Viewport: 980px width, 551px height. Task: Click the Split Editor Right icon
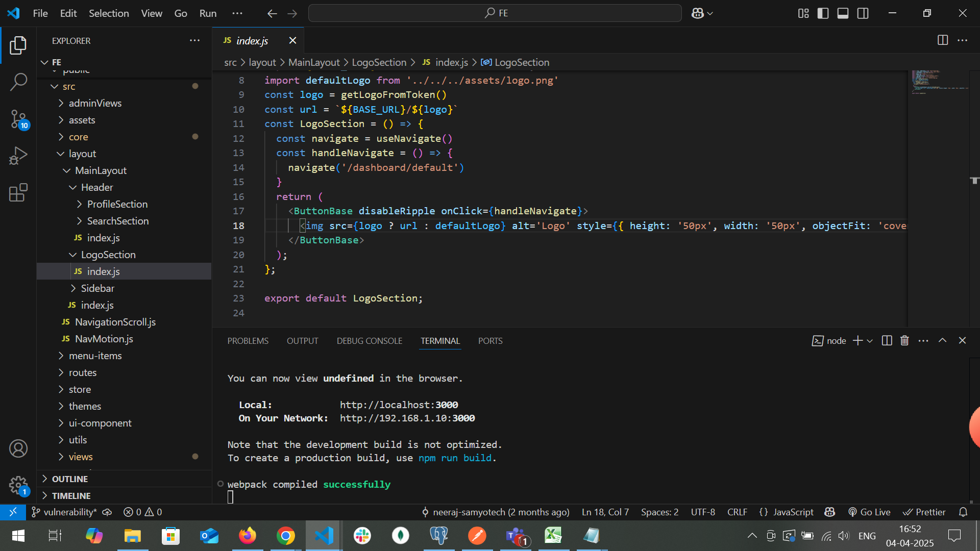click(x=943, y=40)
